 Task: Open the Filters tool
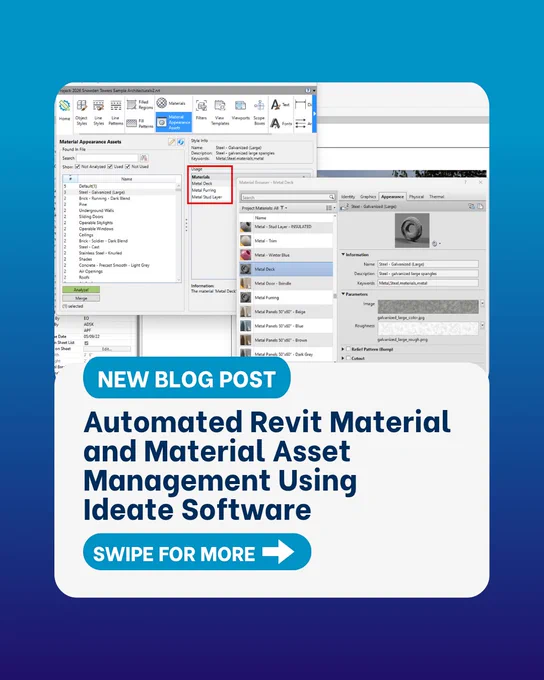(201, 110)
